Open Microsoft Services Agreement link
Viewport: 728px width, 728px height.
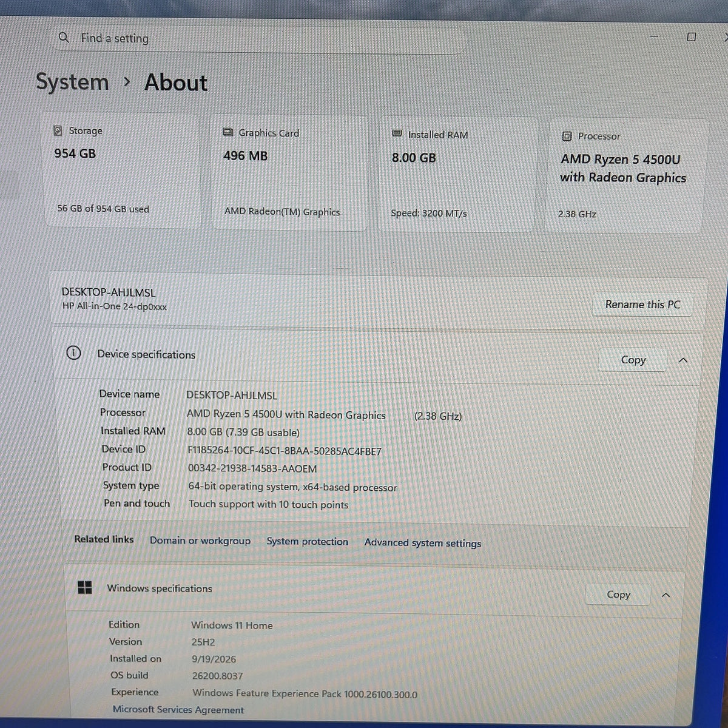(x=178, y=710)
